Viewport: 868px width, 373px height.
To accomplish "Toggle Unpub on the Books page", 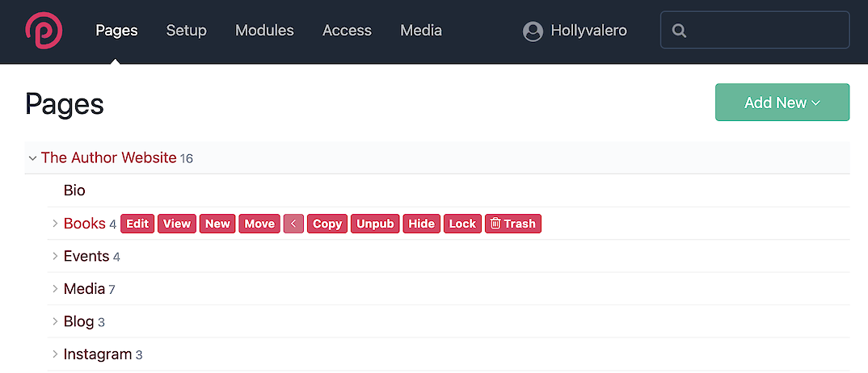I will point(375,224).
